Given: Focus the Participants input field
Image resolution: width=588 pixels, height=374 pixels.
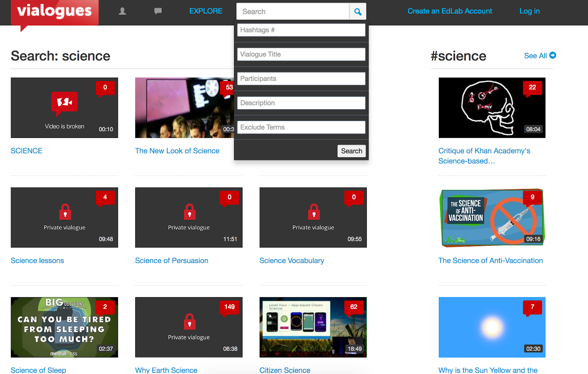Looking at the screenshot, I should [301, 79].
